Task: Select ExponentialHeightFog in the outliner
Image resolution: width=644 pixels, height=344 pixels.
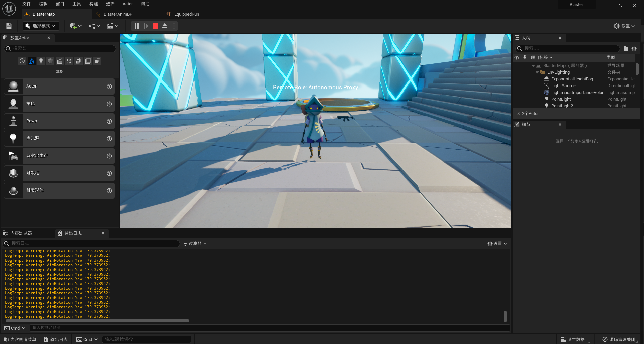Action: 572,79
